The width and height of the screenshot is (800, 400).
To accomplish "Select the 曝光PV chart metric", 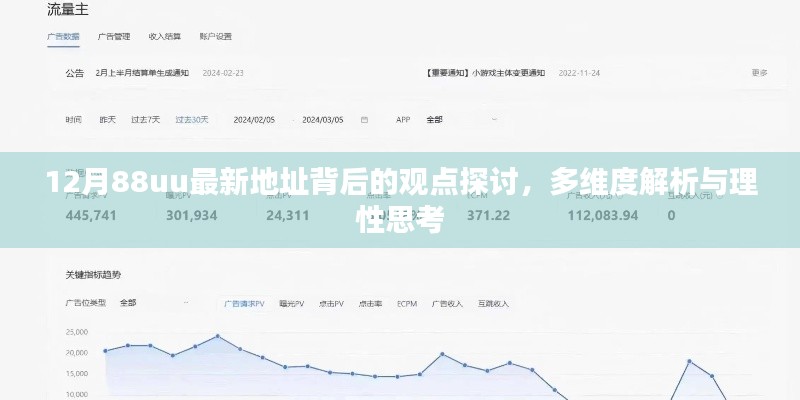I will (x=292, y=304).
